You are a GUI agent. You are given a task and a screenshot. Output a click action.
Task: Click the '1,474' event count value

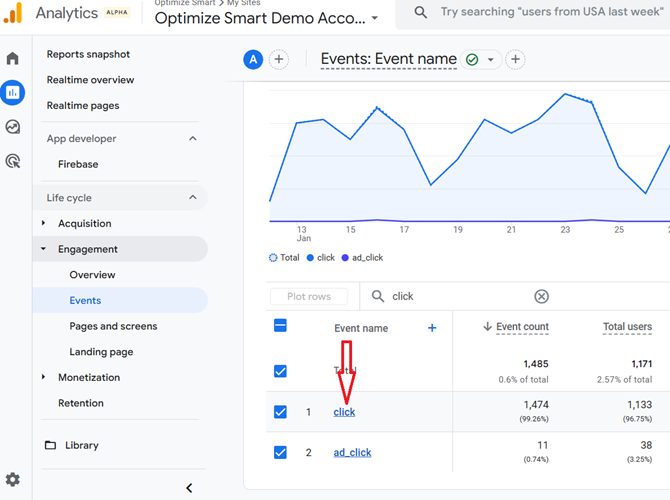536,405
